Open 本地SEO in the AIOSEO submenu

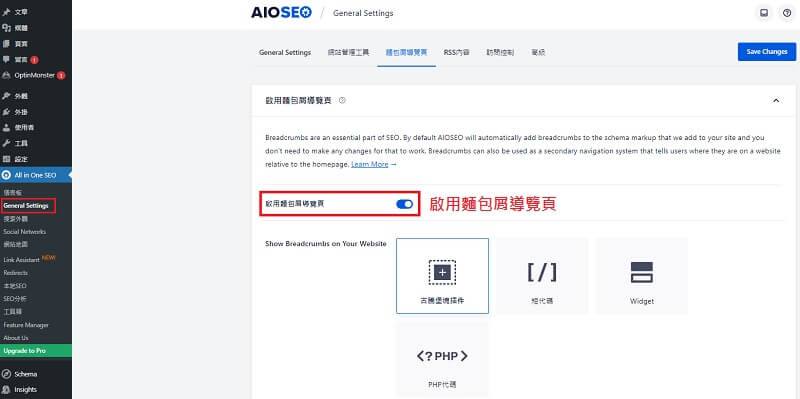(x=14, y=286)
